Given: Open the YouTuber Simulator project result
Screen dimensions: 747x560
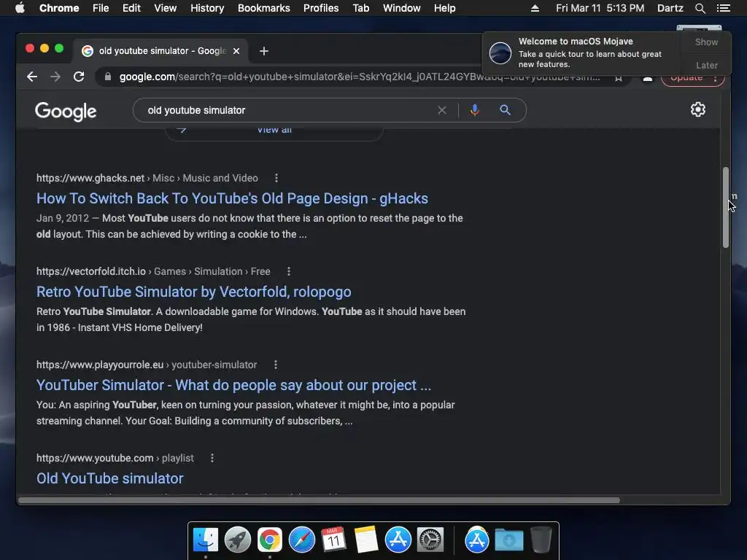Looking at the screenshot, I should click(234, 385).
